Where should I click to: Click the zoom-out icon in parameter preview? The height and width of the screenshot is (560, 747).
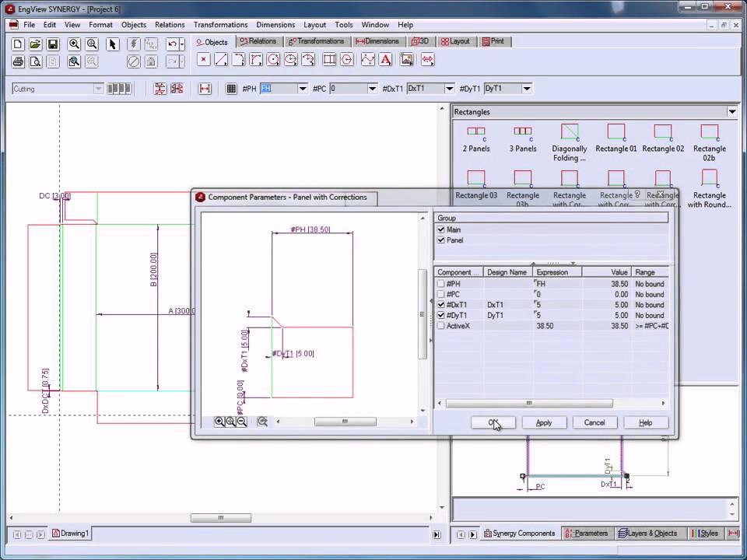[242, 422]
